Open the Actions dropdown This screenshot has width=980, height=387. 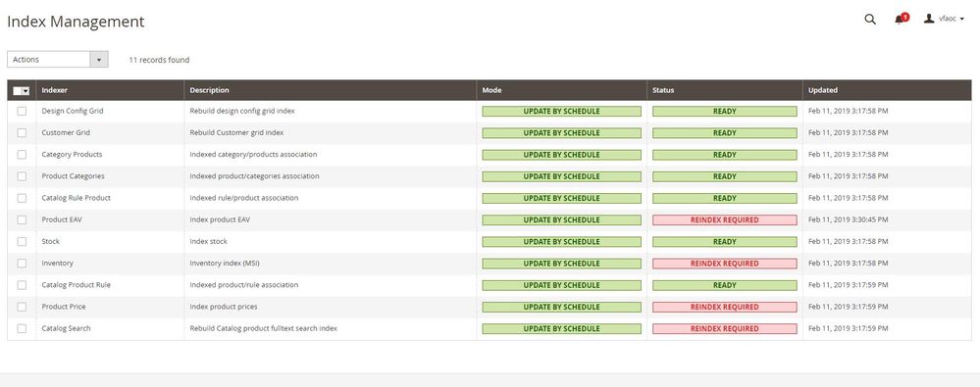(58, 60)
